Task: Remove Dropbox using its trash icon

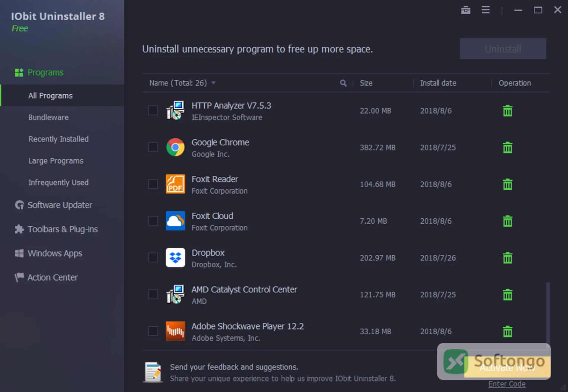Action: [507, 258]
